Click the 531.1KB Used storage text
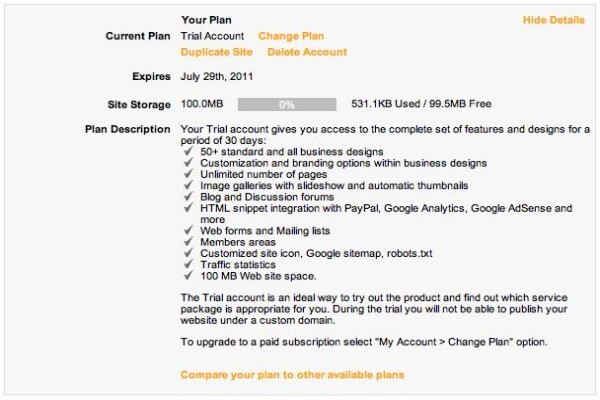Image resolution: width=600 pixels, height=400 pixels. coord(383,104)
